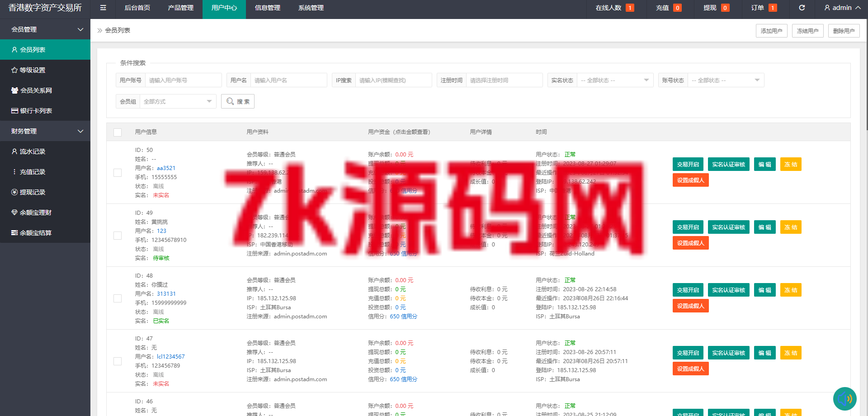
Task: Click the 充值 orange count badge
Action: coord(677,8)
